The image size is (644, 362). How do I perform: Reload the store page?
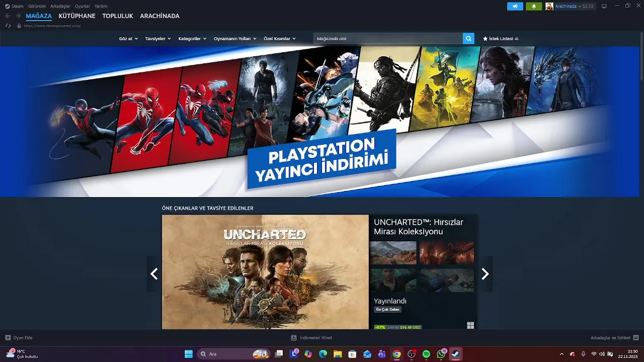[x=8, y=26]
